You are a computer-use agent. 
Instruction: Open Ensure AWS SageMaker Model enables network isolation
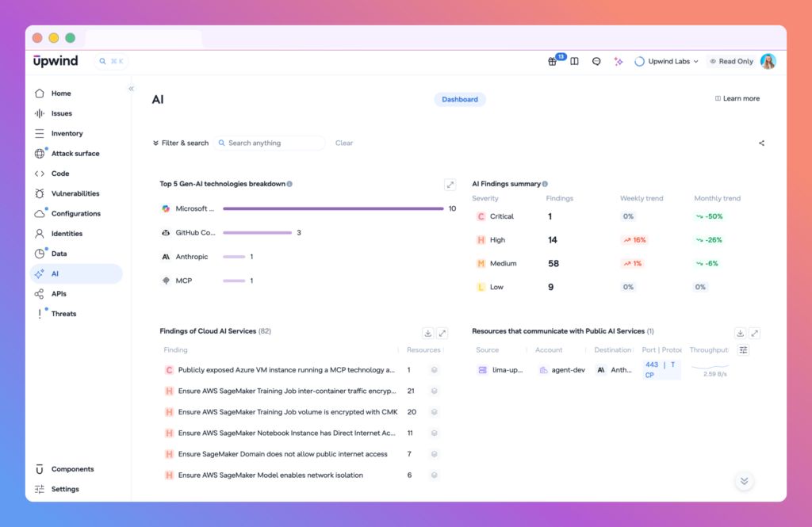[x=270, y=475]
